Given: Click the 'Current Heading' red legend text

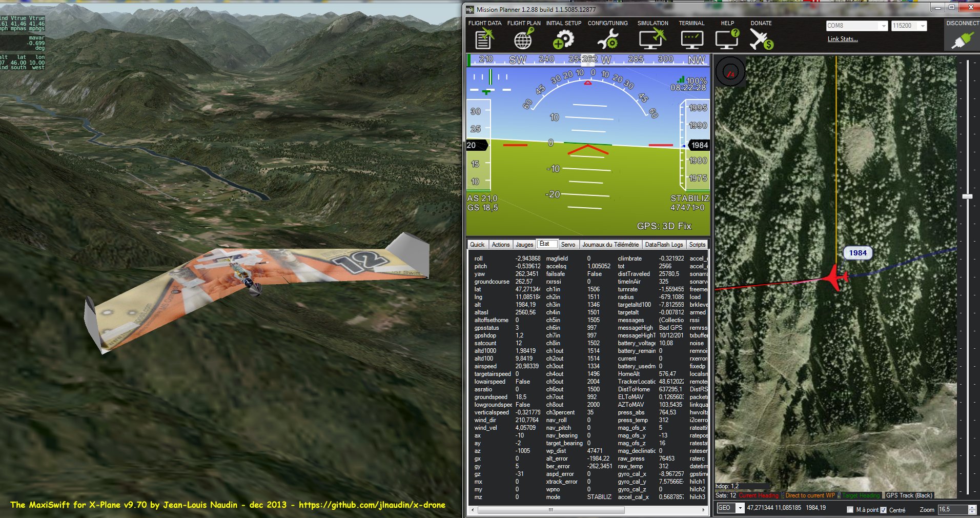Looking at the screenshot, I should click(x=758, y=495).
